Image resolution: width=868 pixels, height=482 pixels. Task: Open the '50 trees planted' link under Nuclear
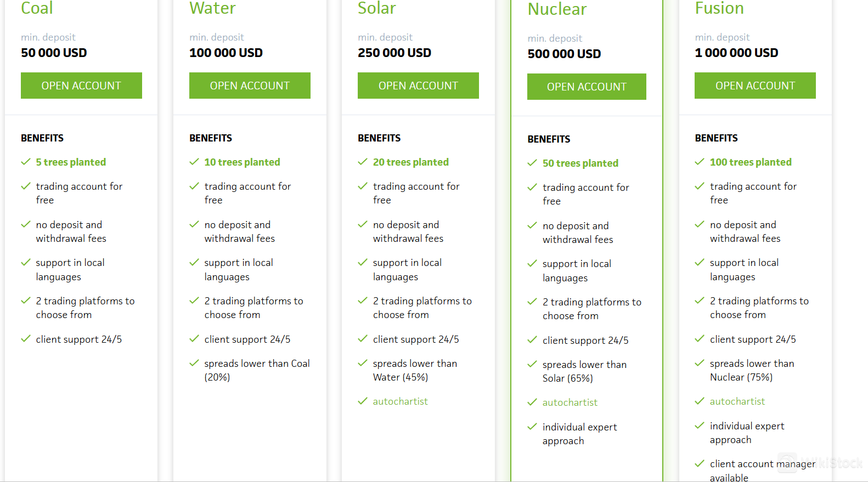pyautogui.click(x=580, y=163)
